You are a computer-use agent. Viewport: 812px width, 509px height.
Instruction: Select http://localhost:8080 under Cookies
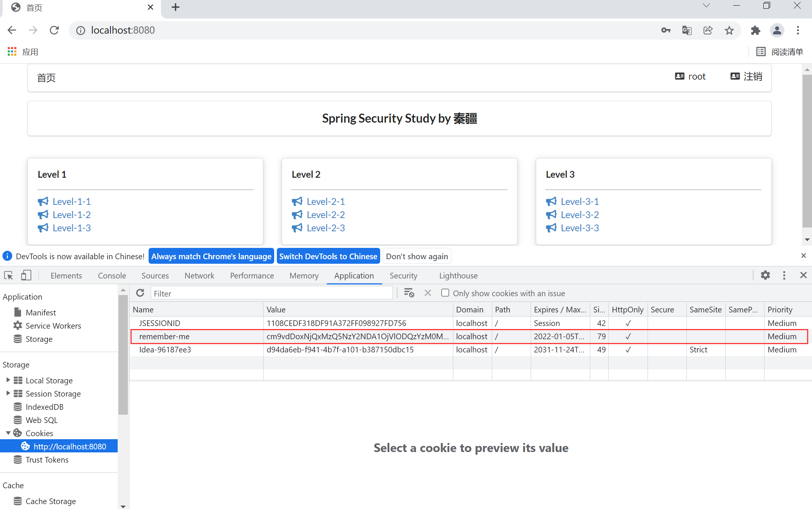tap(59, 446)
